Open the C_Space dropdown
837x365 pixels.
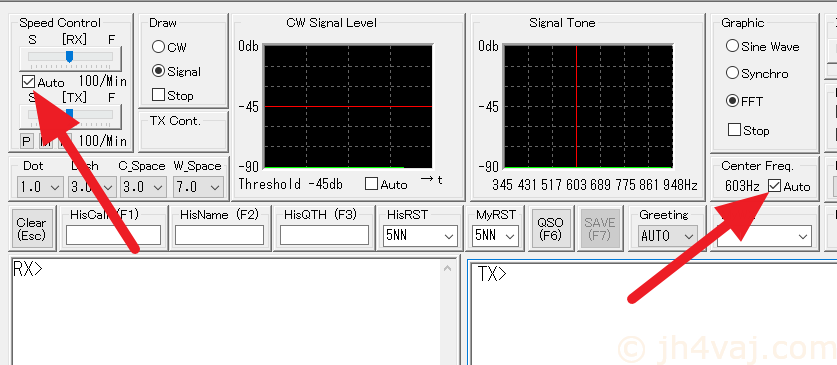click(143, 187)
